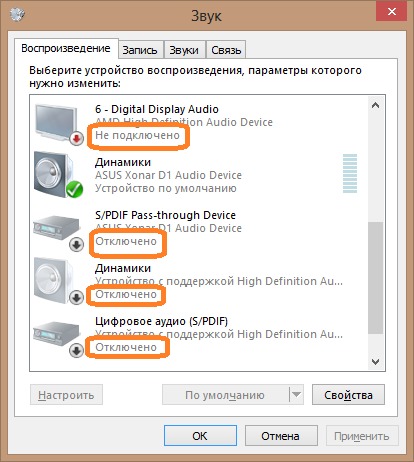Open the По умолчанию dropdown arrow
Viewport: 414px width, 462px height.
coord(296,395)
